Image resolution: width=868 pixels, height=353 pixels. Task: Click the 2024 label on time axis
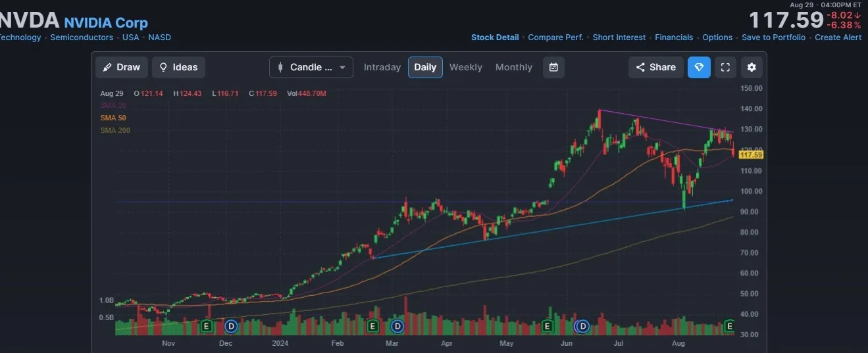[280, 342]
